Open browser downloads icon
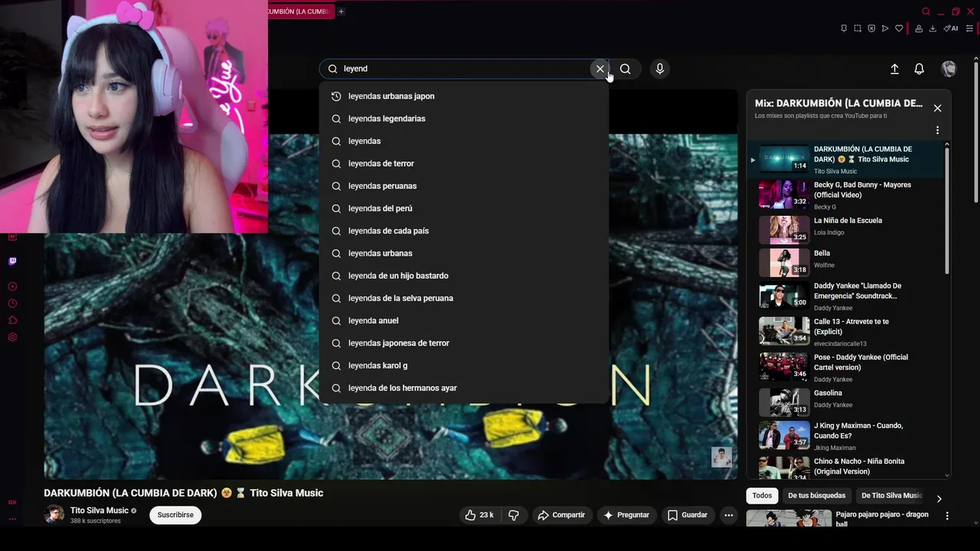This screenshot has width=980, height=551. (x=933, y=28)
